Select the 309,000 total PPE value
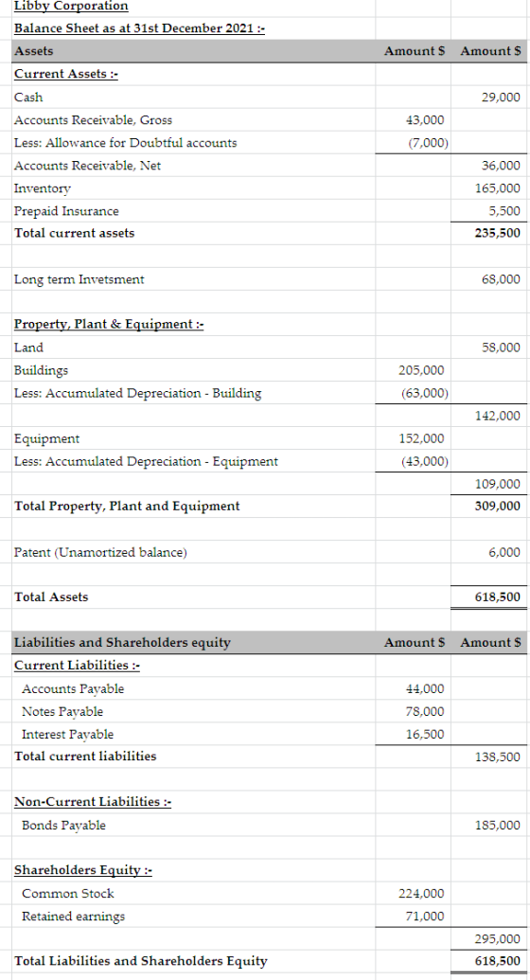The height and width of the screenshot is (980, 530). pyautogui.click(x=498, y=507)
